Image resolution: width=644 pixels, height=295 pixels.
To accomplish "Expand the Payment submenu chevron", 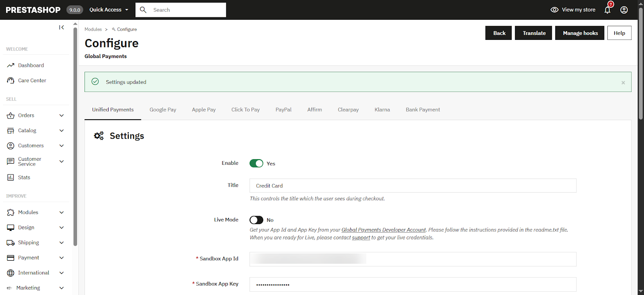I will (x=62, y=258).
